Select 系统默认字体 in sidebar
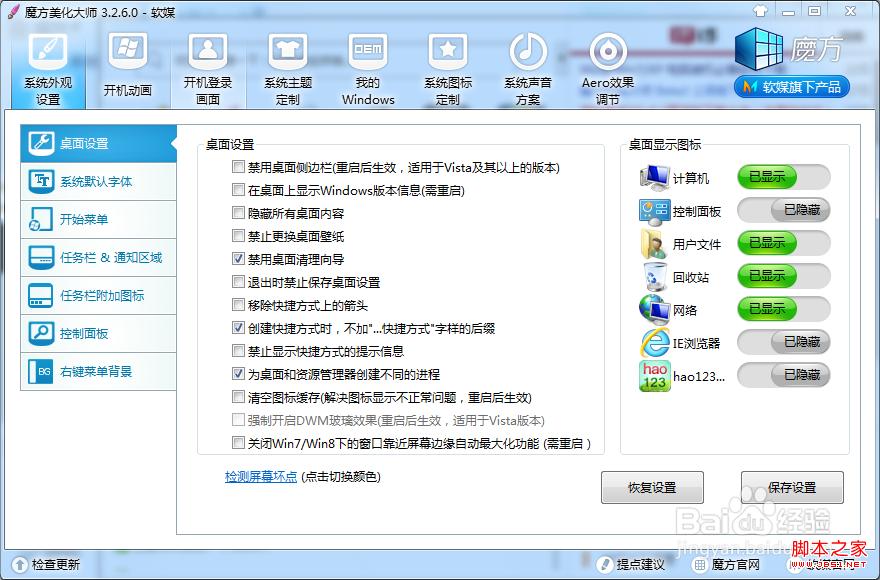The image size is (880, 580). click(98, 181)
